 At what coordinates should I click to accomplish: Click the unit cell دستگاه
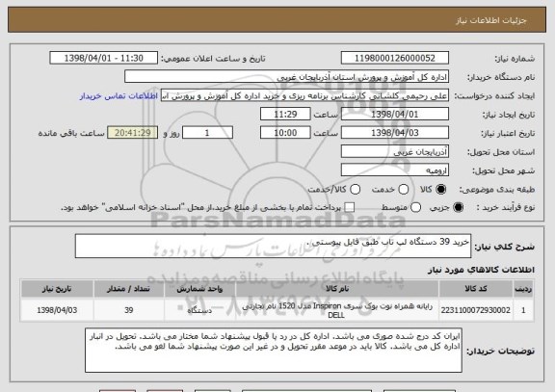(x=199, y=310)
